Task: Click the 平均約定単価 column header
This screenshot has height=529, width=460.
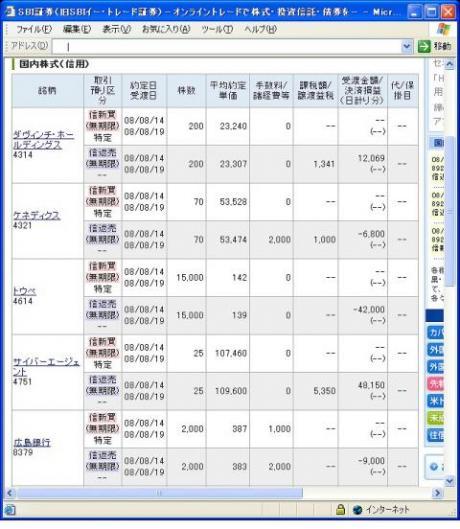Action: coord(228,90)
